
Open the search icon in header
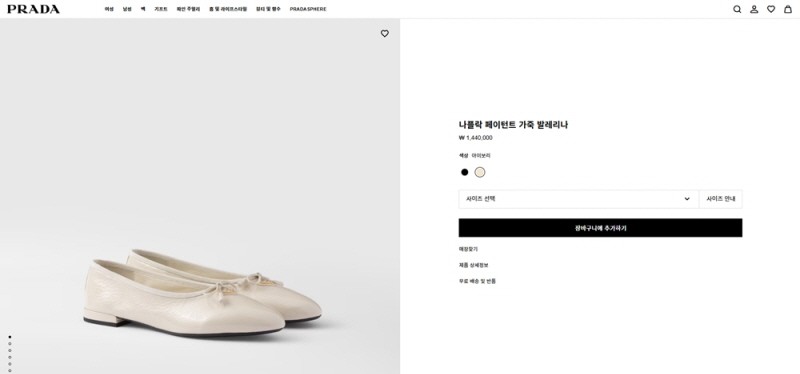(x=737, y=9)
